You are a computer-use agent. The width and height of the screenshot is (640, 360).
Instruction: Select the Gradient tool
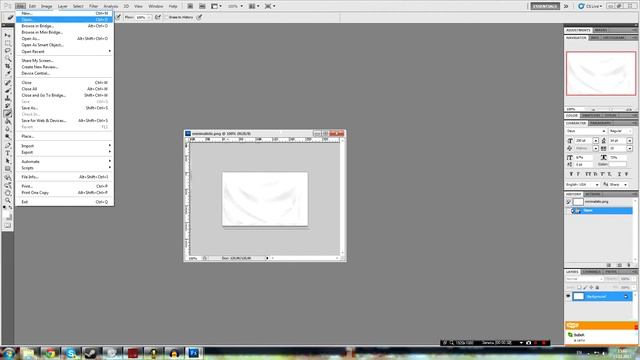pyautogui.click(x=8, y=122)
